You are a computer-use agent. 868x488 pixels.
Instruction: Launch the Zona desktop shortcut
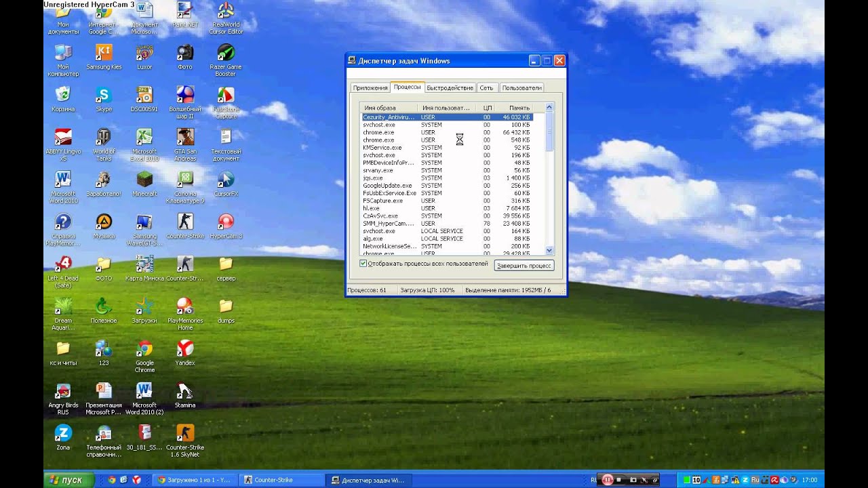point(63,438)
